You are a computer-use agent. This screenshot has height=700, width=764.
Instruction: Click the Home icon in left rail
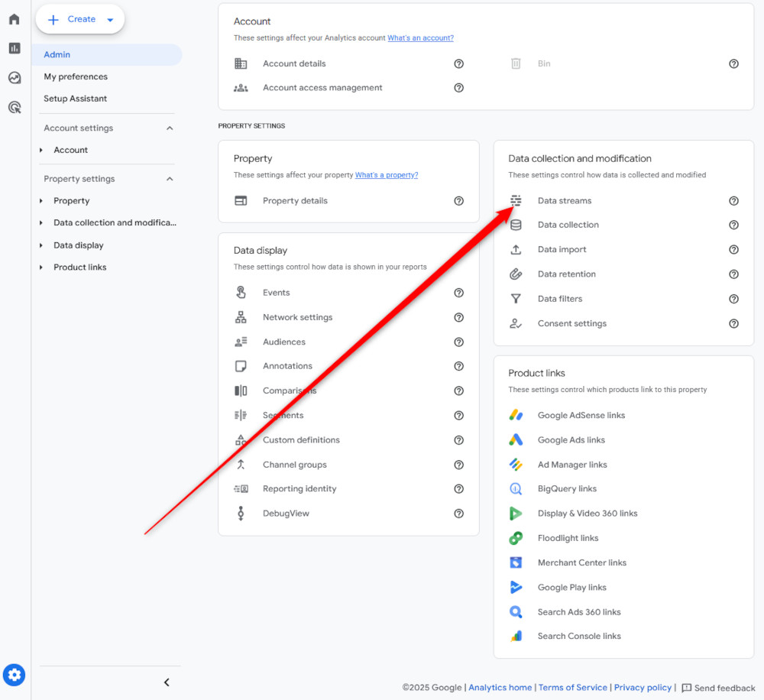coord(14,18)
